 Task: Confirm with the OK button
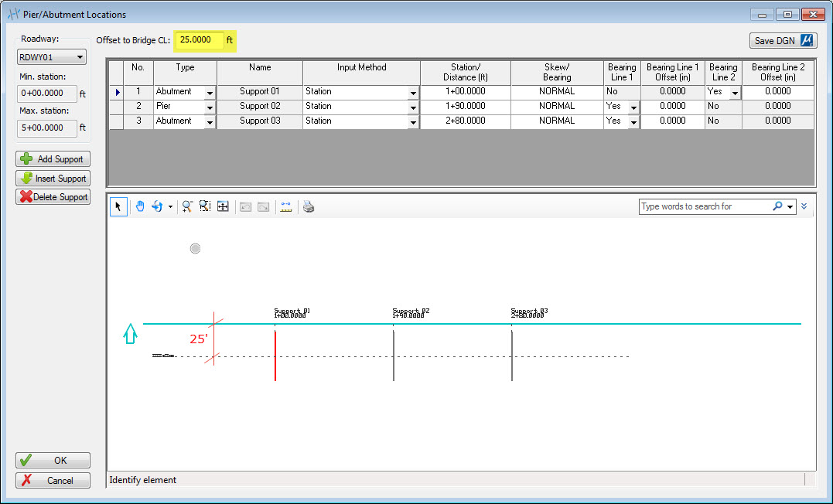coord(53,460)
